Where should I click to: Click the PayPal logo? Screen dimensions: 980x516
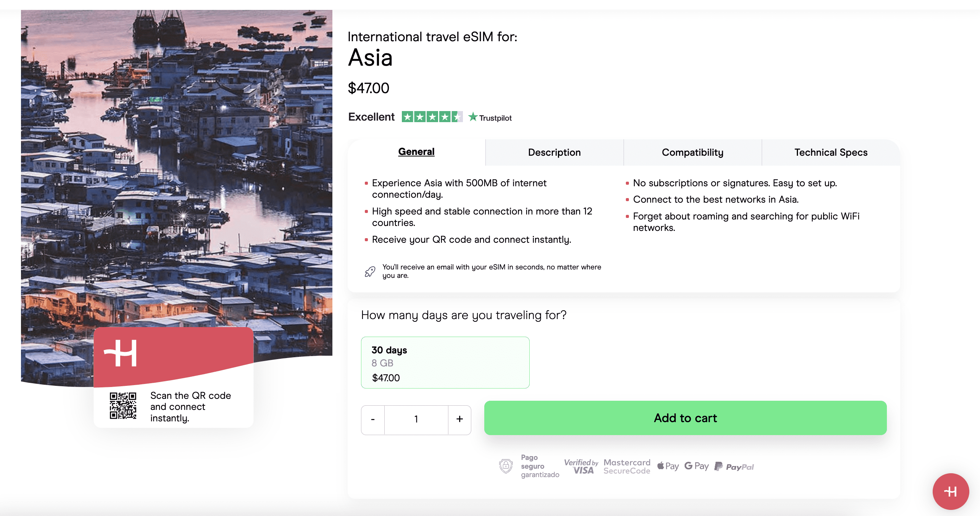[734, 466]
